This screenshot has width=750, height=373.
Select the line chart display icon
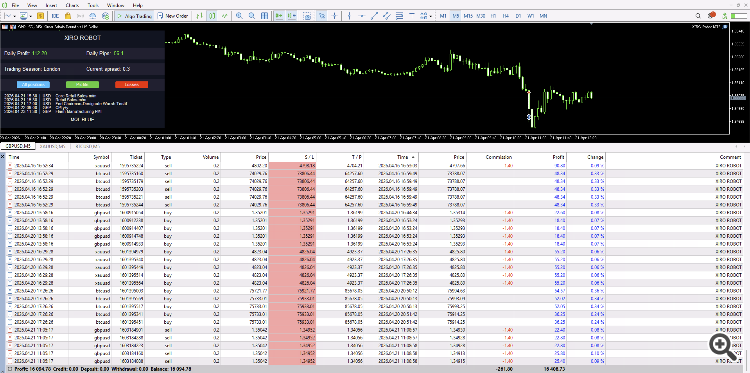point(225,16)
